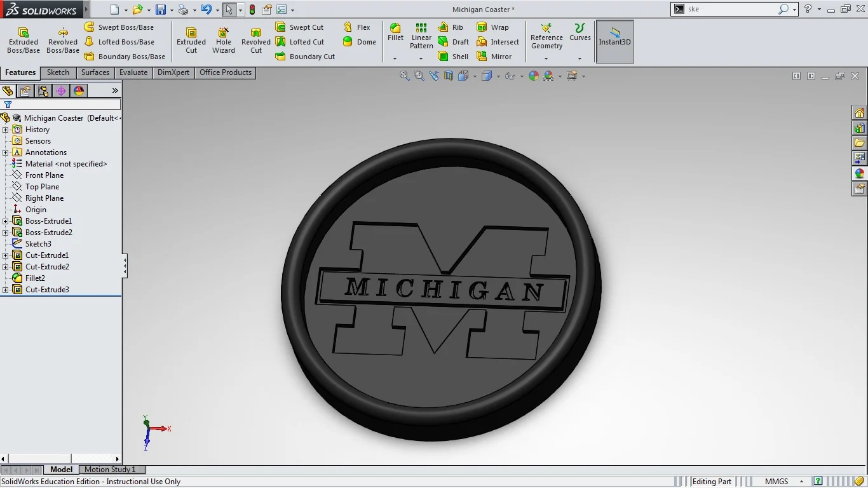Expand the Cut-Extrude1 node

point(6,255)
